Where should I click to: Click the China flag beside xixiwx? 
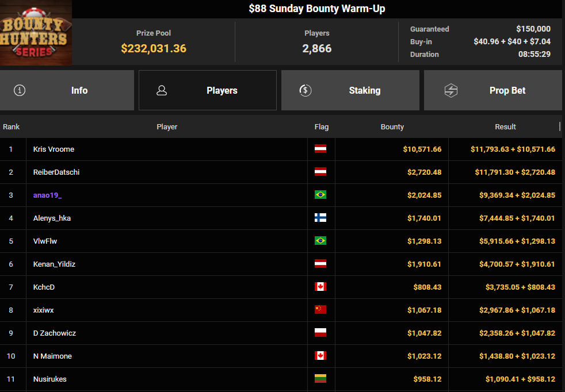click(320, 310)
